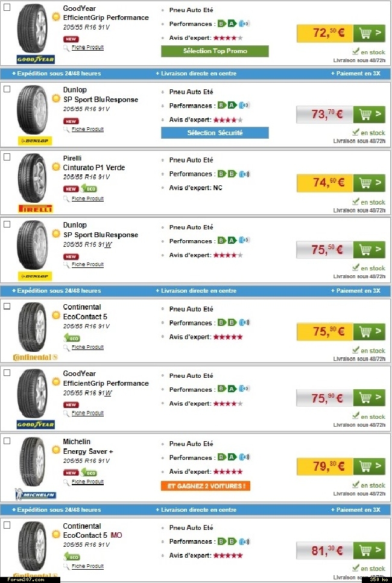Viewport: 392px width, 583px height.
Task: Click the Sélection Top Promo banner
Action: 215,51
